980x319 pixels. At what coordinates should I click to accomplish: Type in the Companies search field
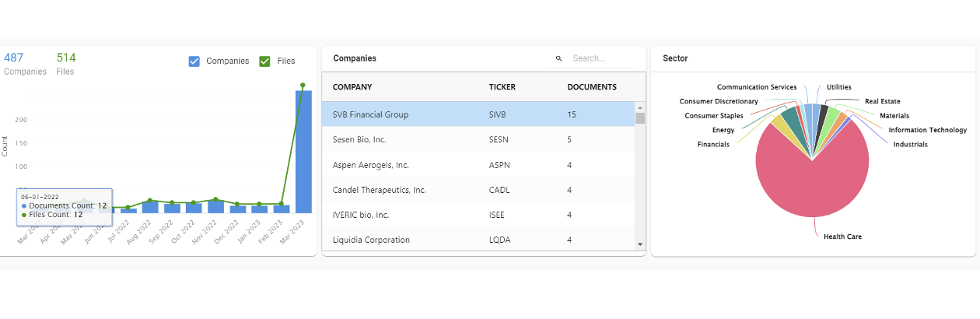click(599, 58)
